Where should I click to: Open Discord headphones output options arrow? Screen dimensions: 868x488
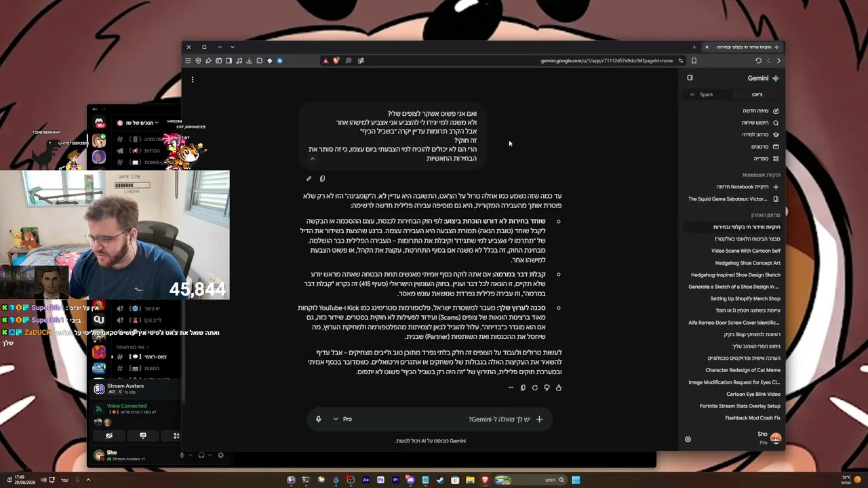[x=209, y=455]
